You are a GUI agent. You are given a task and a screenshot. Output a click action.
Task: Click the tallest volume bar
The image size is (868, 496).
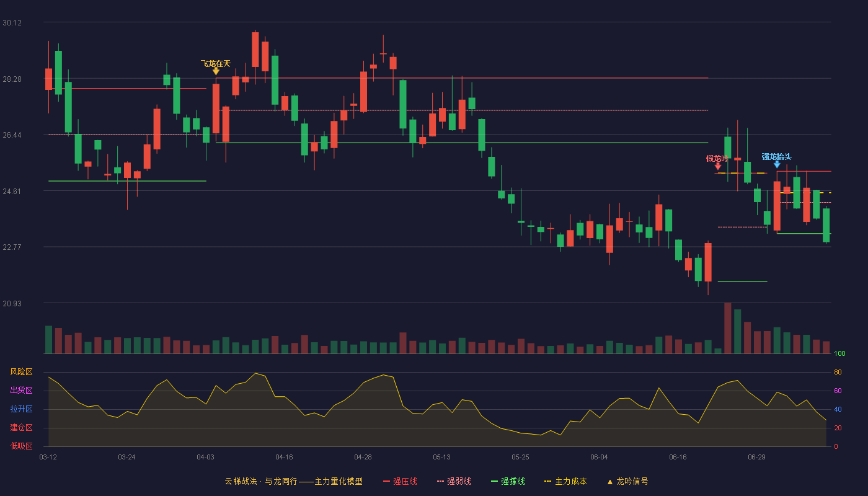728,328
